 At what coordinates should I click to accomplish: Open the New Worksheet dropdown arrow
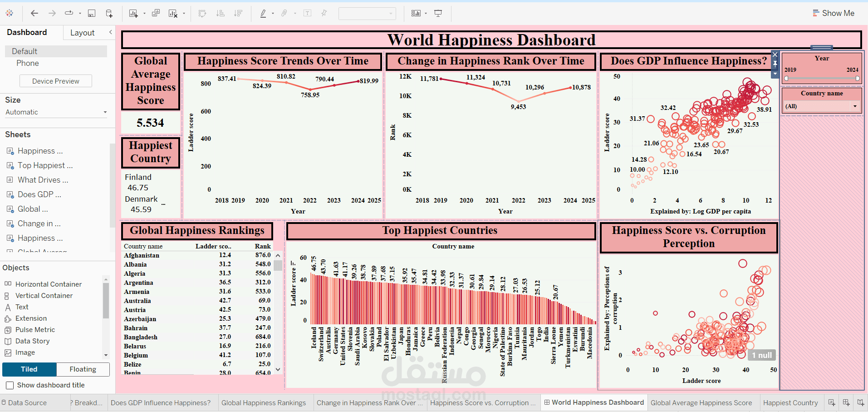tap(144, 13)
